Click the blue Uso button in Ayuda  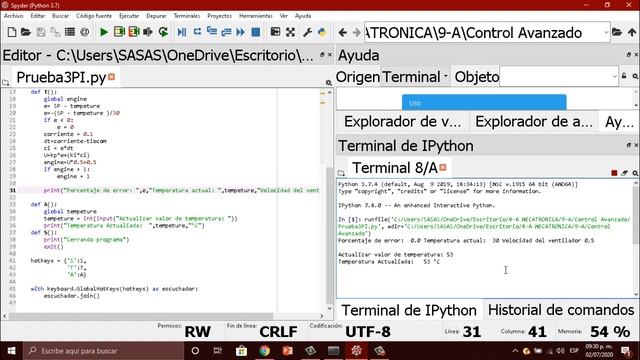[484, 102]
